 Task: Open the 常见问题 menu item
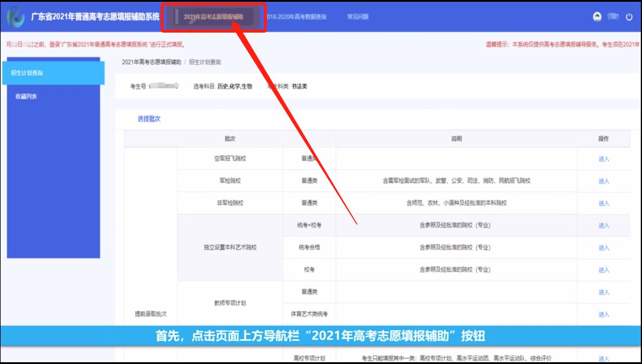(x=357, y=17)
